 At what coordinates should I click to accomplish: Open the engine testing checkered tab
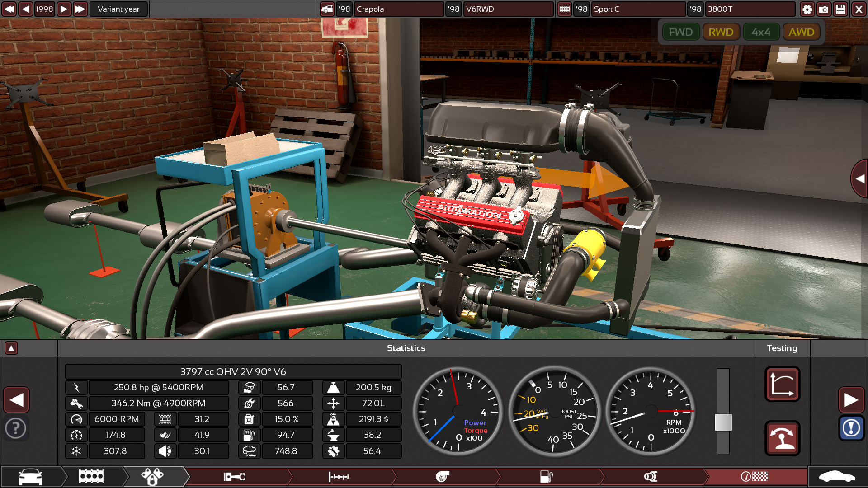(x=755, y=477)
